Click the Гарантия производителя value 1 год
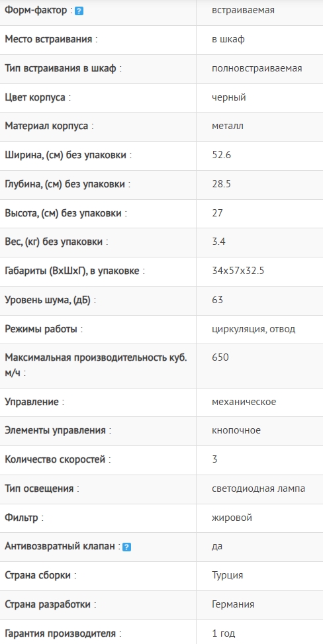This screenshot has width=323, height=644. coord(224,633)
